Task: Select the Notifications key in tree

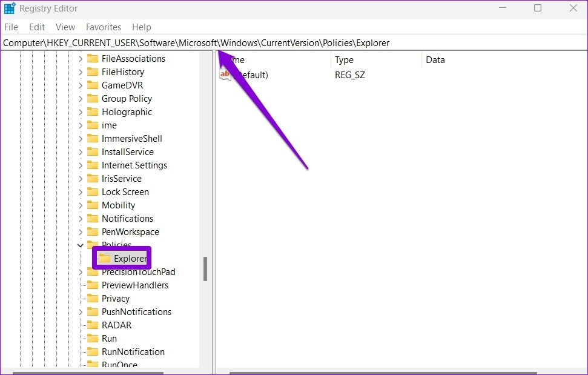Action: pyautogui.click(x=127, y=219)
